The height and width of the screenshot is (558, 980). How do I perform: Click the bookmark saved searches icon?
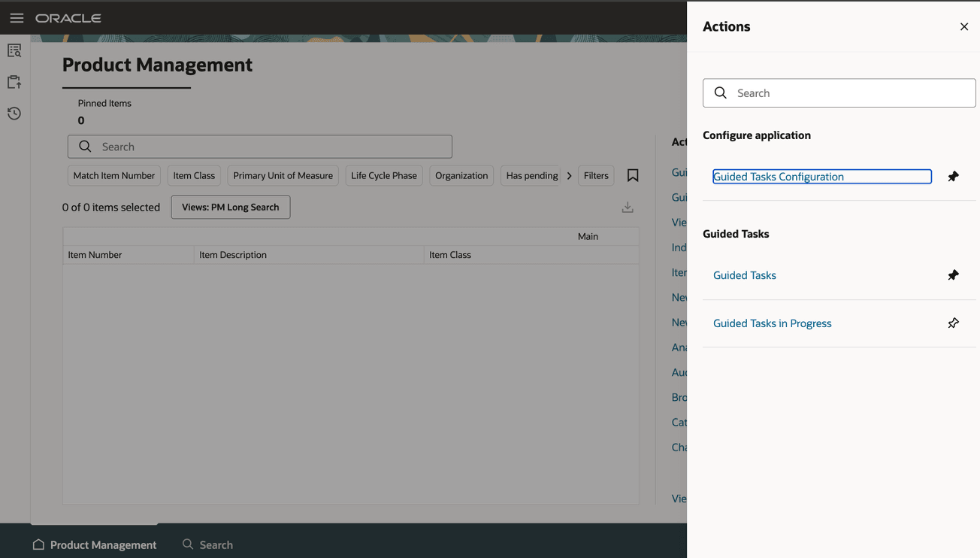click(x=633, y=175)
